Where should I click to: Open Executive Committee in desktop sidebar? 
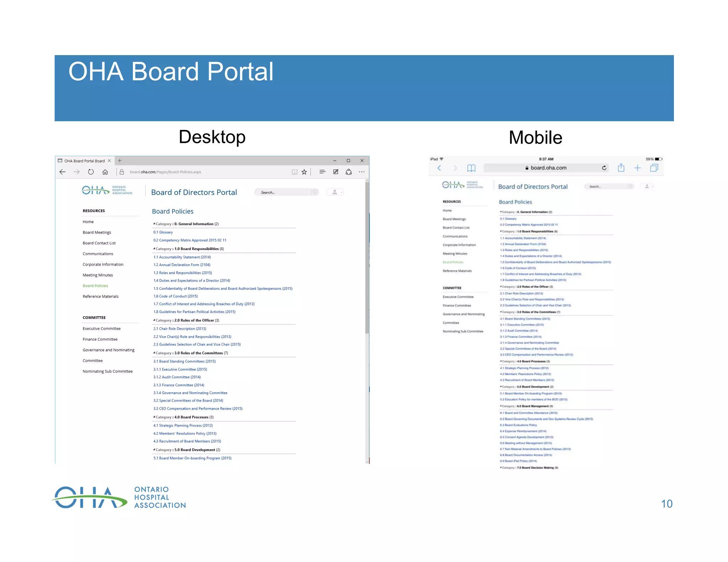(102, 329)
